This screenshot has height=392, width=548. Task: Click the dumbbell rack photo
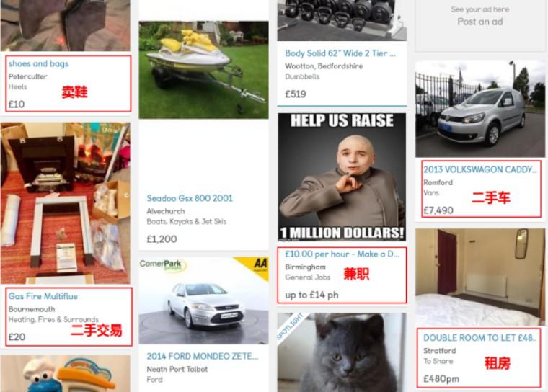pos(342,20)
